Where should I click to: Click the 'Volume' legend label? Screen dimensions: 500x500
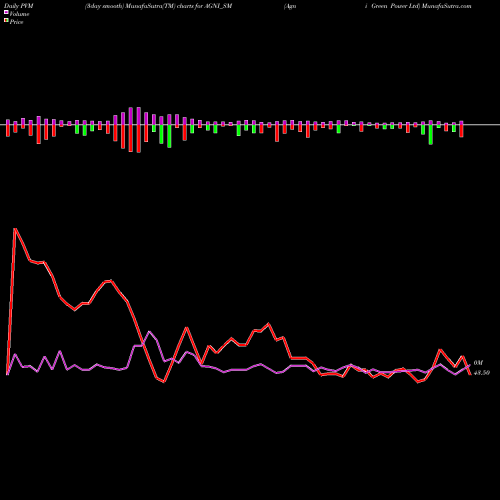click(19, 14)
